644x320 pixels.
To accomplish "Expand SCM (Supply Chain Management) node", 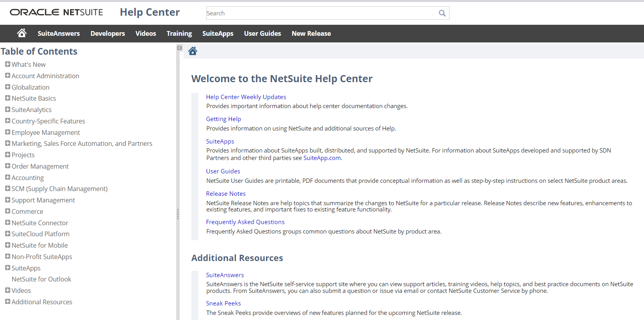I will pos(7,188).
